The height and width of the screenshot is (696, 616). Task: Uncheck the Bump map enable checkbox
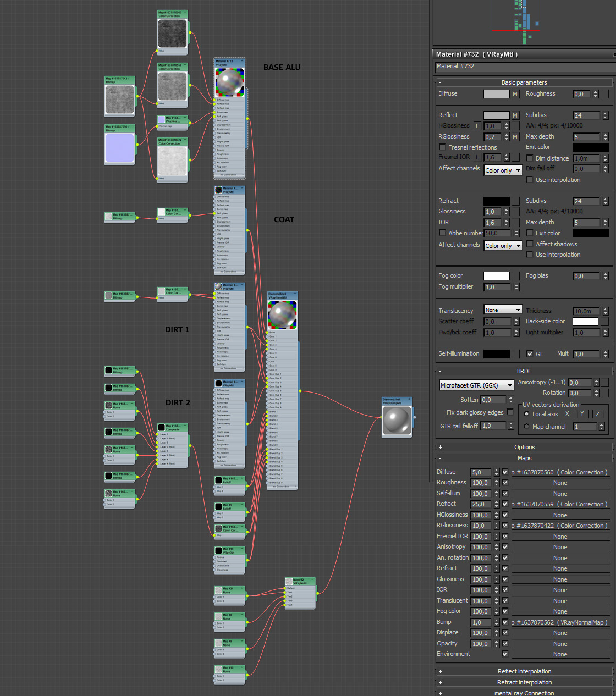[x=505, y=622]
